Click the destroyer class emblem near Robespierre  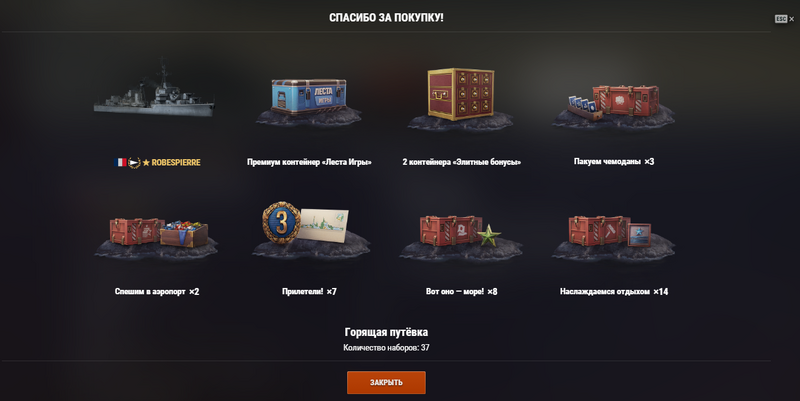click(134, 162)
